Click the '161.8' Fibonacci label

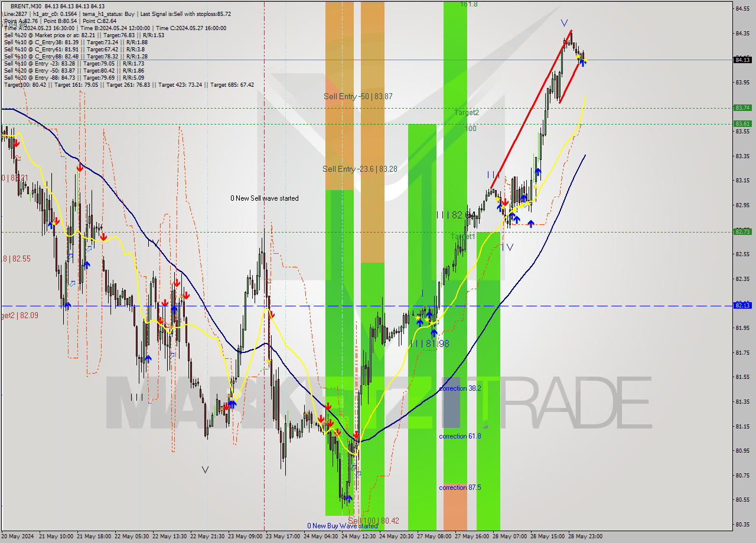469,4
